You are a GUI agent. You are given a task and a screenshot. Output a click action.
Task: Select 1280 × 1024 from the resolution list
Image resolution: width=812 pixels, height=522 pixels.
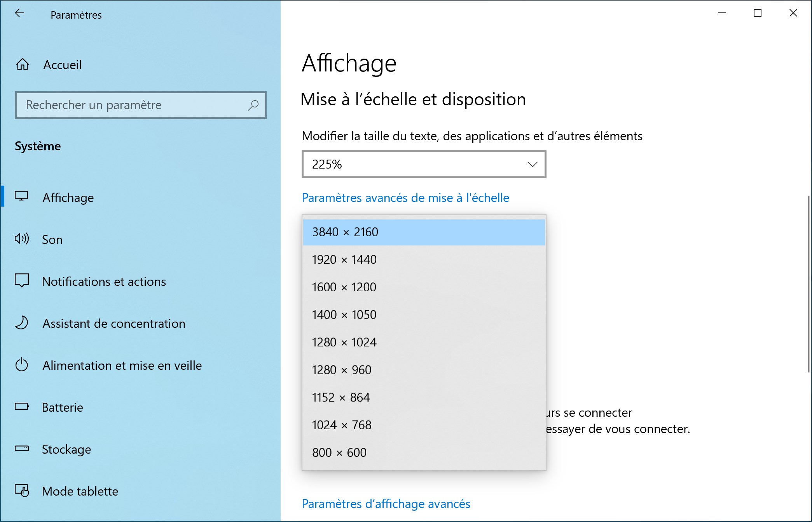(424, 342)
